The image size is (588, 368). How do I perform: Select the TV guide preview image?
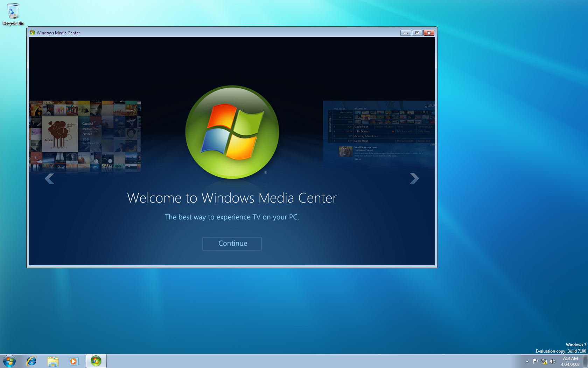379,133
